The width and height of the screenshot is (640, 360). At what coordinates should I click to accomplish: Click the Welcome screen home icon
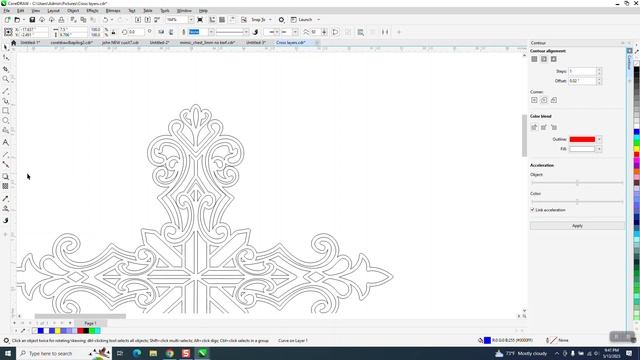[x=13, y=42]
